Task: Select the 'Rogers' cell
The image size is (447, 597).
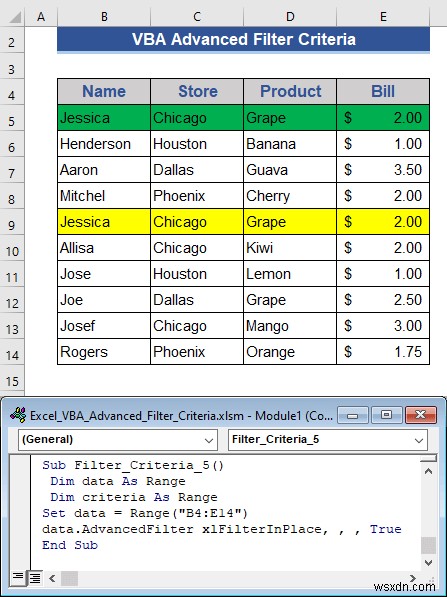Action: (104, 352)
